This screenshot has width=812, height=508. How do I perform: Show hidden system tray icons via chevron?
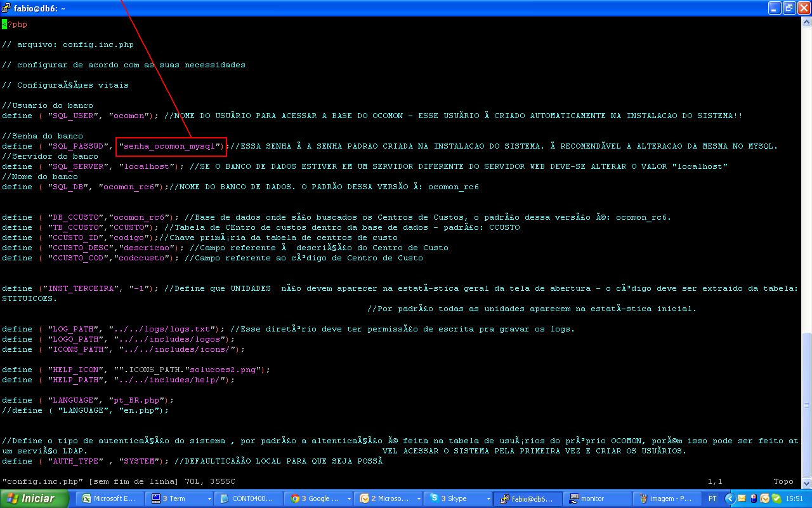pyautogui.click(x=730, y=498)
